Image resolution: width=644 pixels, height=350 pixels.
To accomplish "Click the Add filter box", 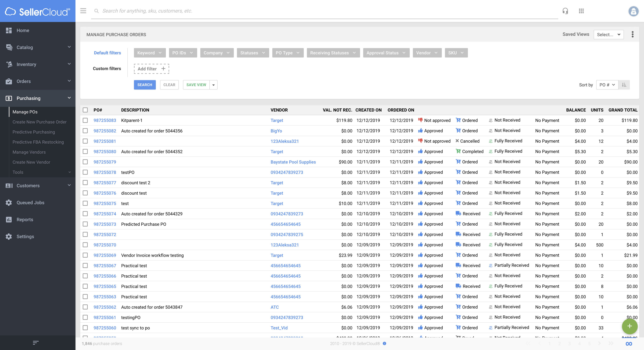I will (x=151, y=69).
